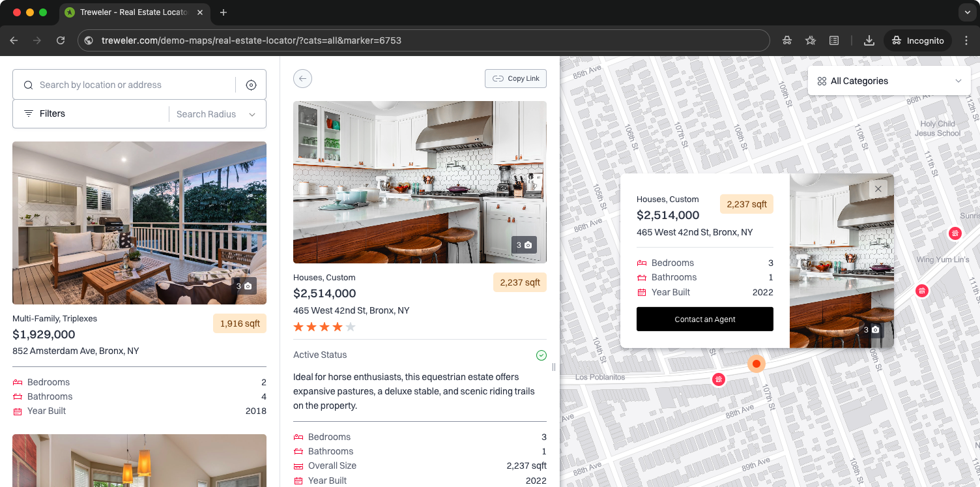Click the geolocation target icon in search bar
This screenshot has height=487, width=980.
[x=251, y=85]
